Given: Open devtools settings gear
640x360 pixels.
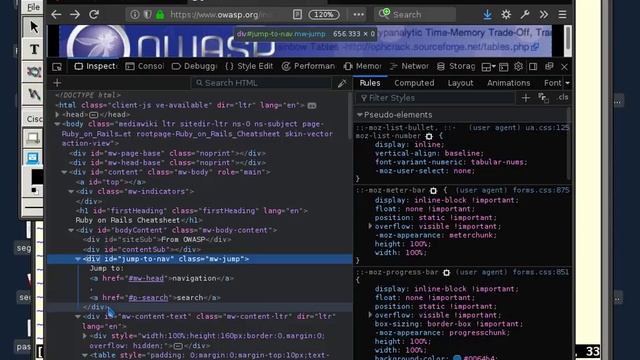Looking at the screenshot, I should [x=518, y=67].
